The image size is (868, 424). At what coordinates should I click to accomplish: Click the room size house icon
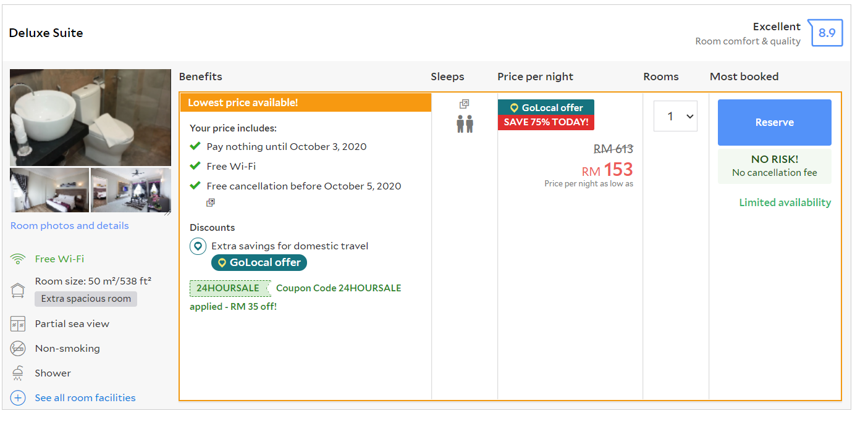(x=18, y=290)
